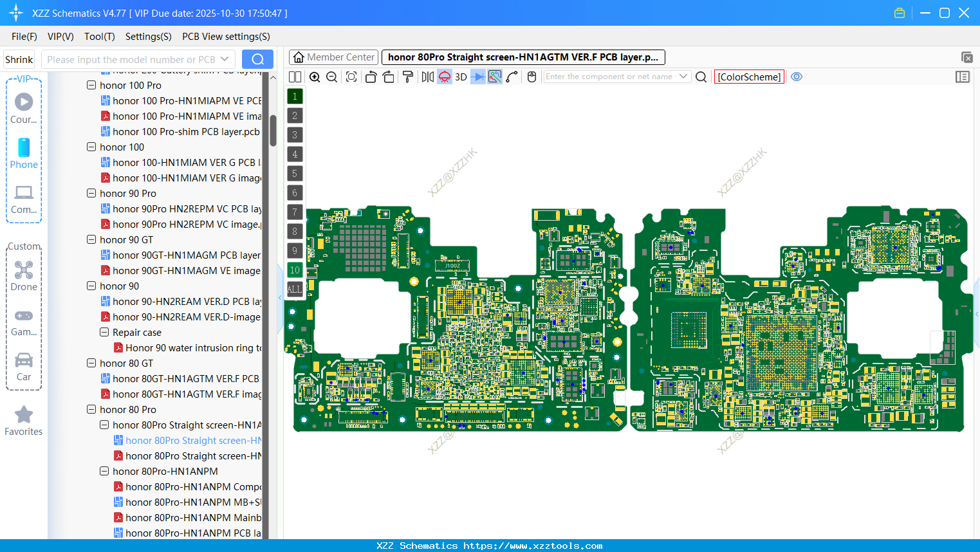Viewport: 980px width, 552px height.
Task: Click the file tree vertical scrollbar thumb
Action: [273, 131]
